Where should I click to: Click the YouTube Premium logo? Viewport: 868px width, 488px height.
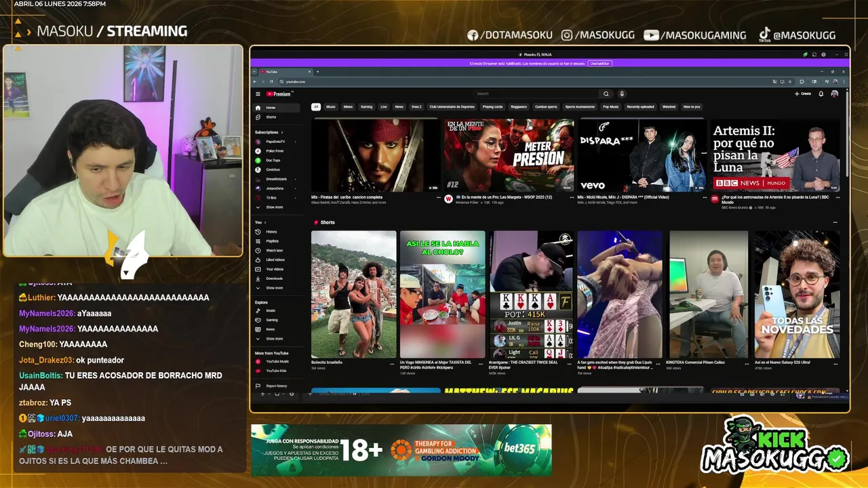pyautogui.click(x=278, y=94)
